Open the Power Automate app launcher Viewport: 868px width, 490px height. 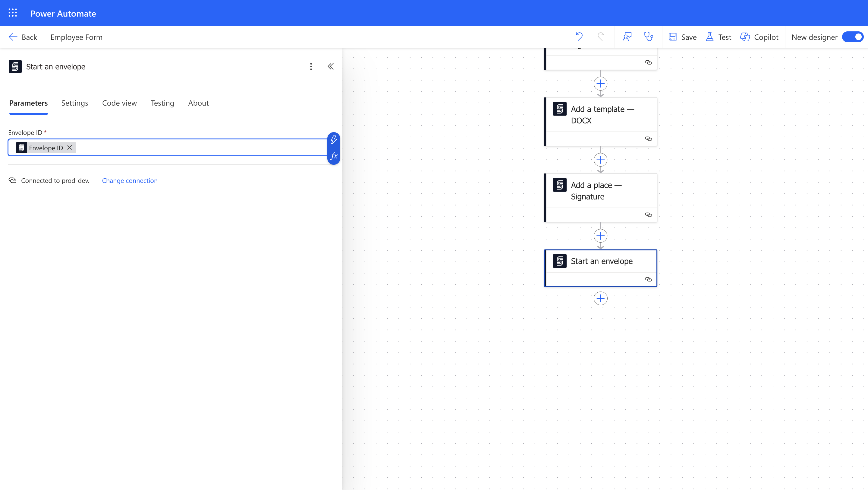point(13,13)
